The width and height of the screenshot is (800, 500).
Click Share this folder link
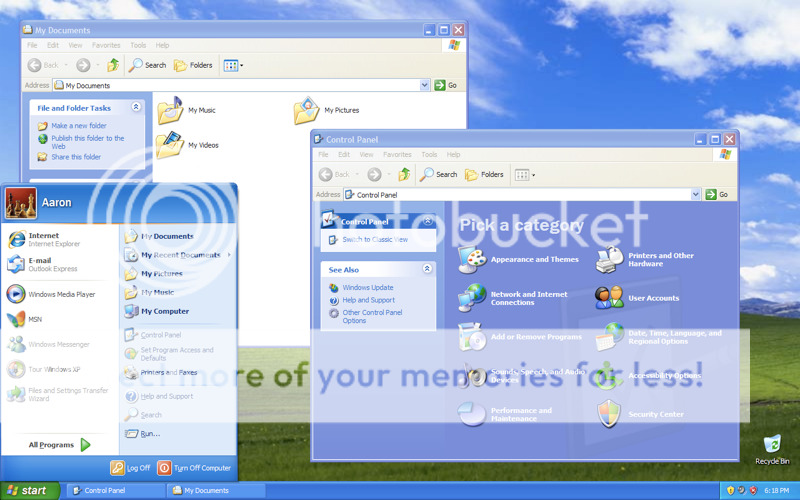tap(76, 157)
